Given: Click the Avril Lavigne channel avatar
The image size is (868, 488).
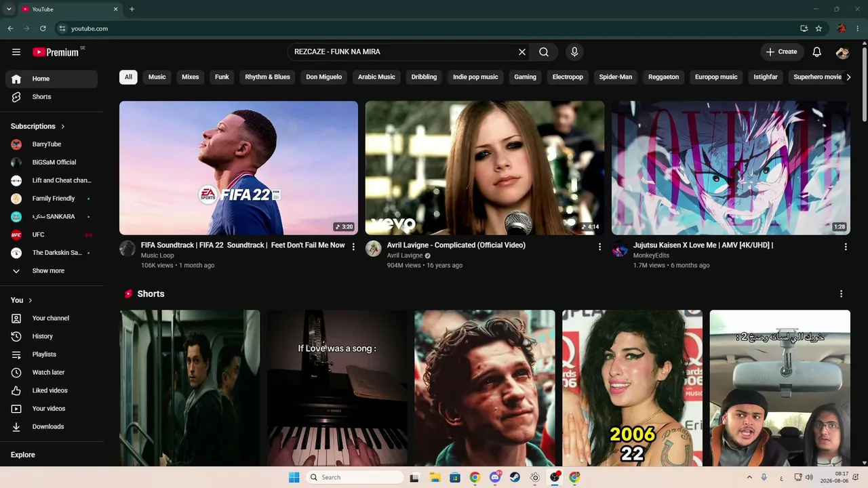Looking at the screenshot, I should 374,249.
